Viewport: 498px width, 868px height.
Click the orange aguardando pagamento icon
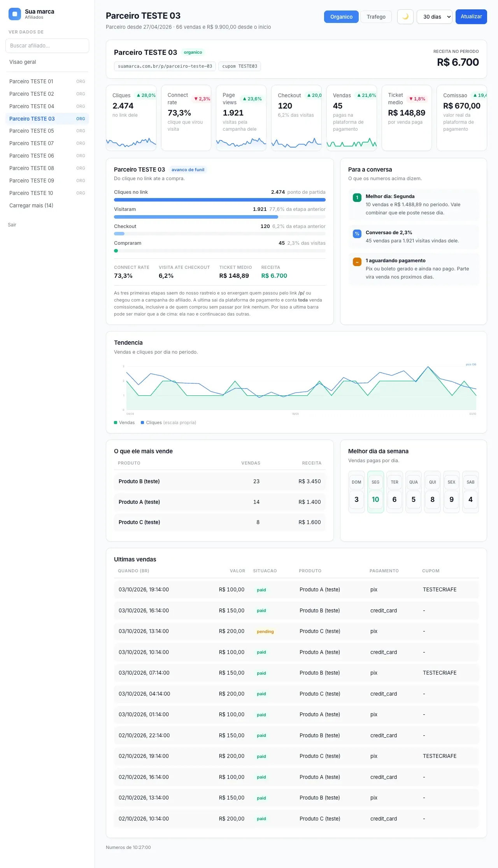coord(357,262)
